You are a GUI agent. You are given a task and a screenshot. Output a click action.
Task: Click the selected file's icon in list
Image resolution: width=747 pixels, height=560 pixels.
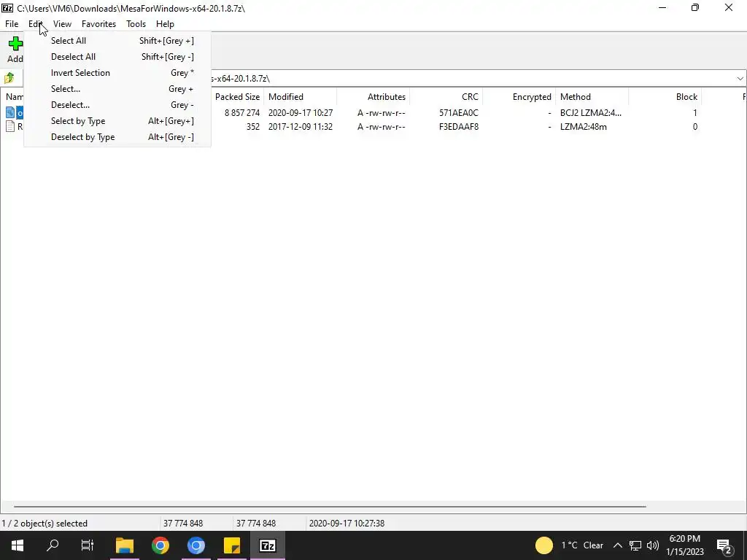click(10, 113)
